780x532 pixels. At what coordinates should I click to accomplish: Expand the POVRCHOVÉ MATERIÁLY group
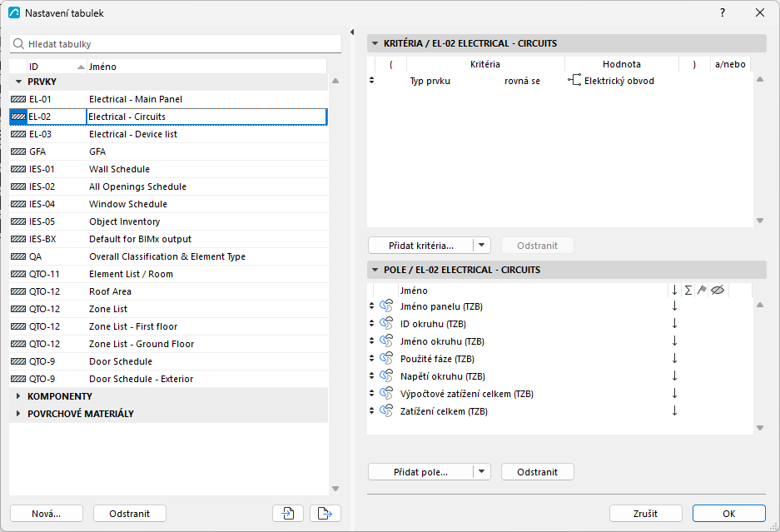pos(18,414)
